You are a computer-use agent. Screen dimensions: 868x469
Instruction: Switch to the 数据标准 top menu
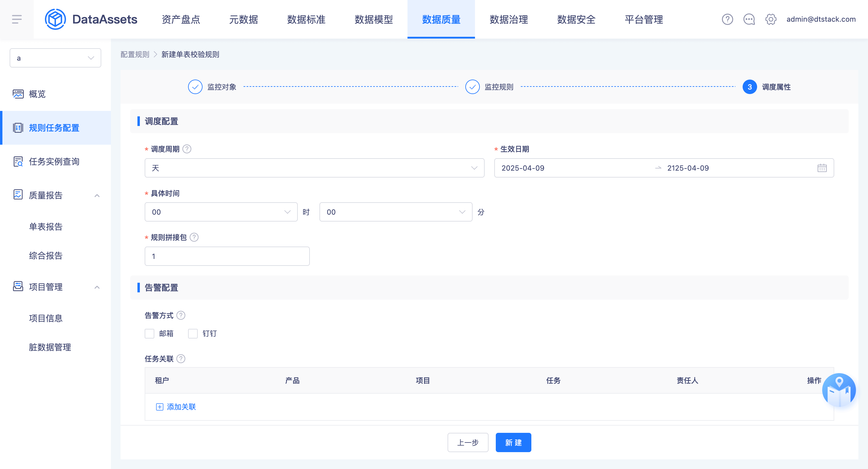click(306, 19)
